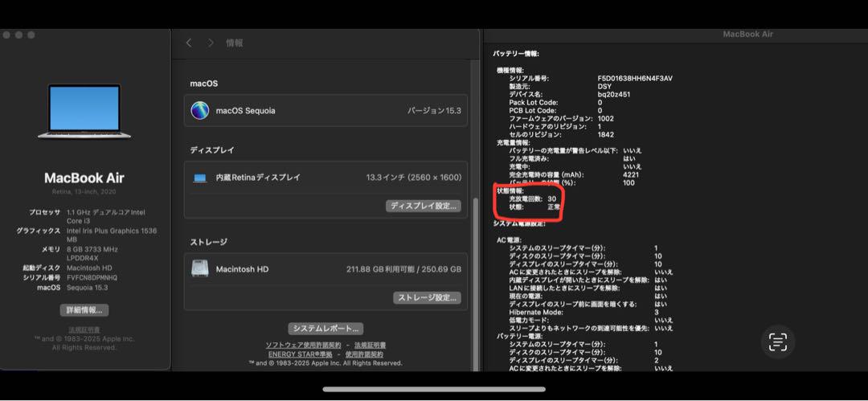Click バッテリー情報 heading
This screenshot has height=401, width=868.
[x=516, y=54]
